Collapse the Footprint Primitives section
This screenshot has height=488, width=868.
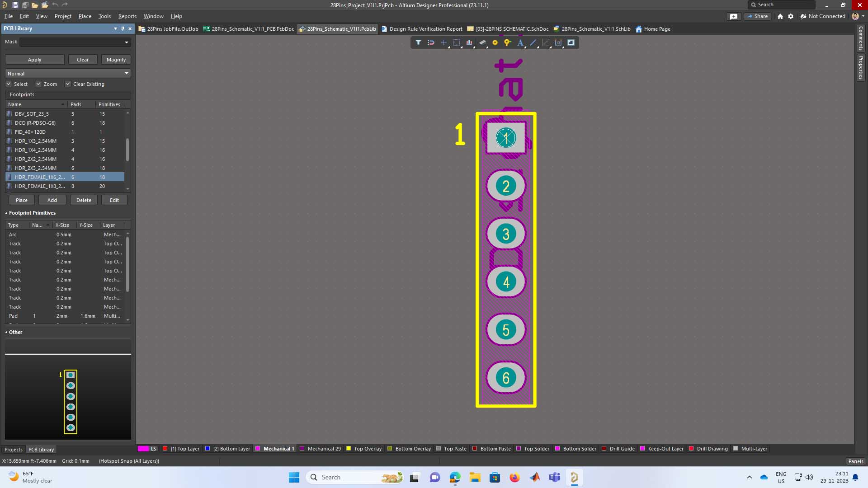click(x=6, y=213)
